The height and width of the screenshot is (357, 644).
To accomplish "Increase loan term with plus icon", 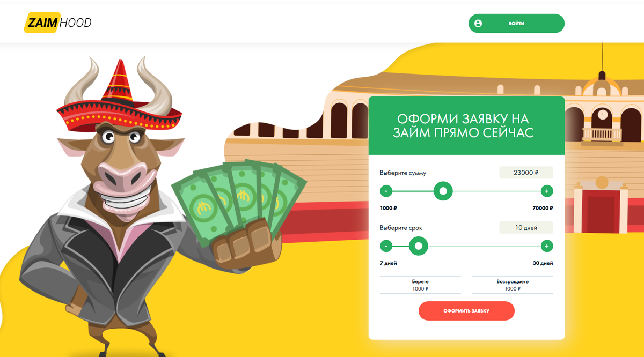I will [547, 247].
